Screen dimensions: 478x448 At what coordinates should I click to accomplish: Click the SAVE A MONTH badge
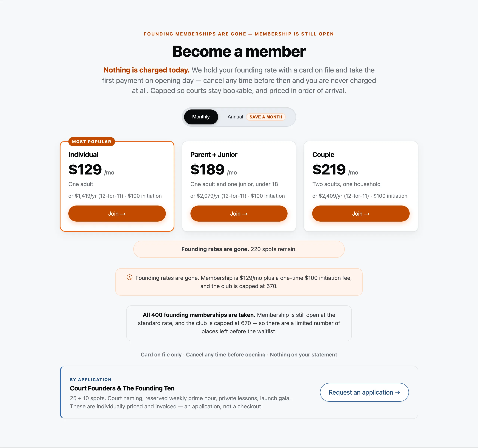click(266, 117)
